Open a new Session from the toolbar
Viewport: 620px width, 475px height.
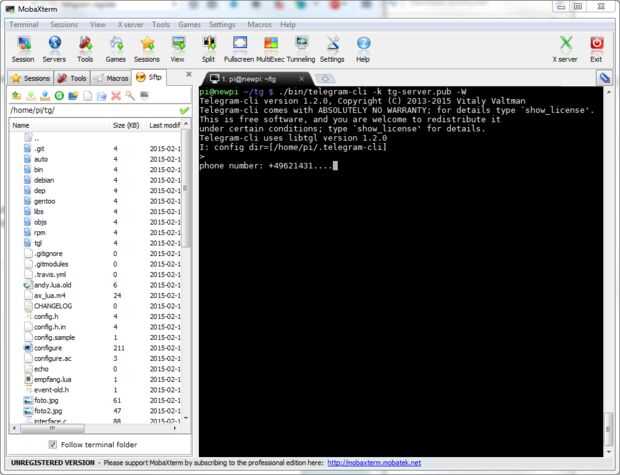(23, 49)
